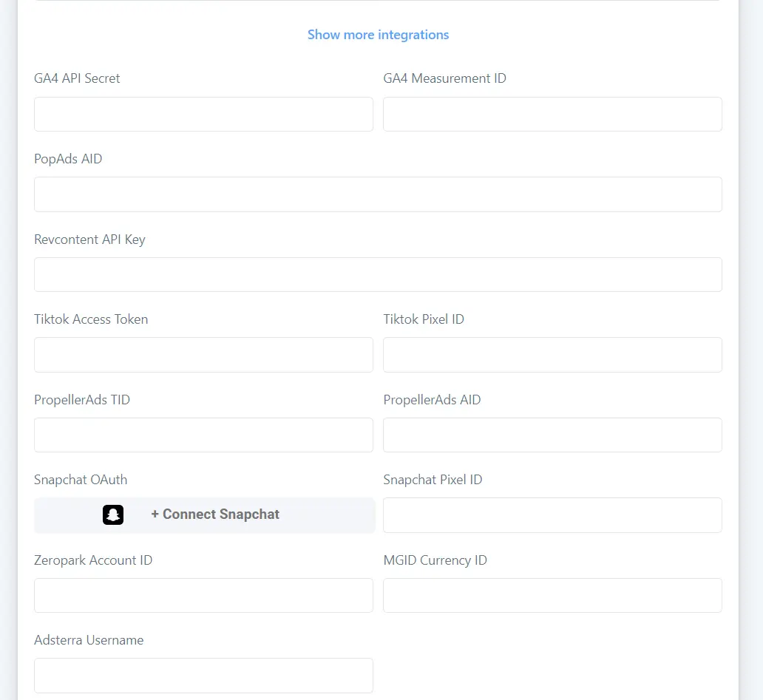The height and width of the screenshot is (700, 763).
Task: Click the 'Adsterra Username' label text
Action: (x=89, y=640)
